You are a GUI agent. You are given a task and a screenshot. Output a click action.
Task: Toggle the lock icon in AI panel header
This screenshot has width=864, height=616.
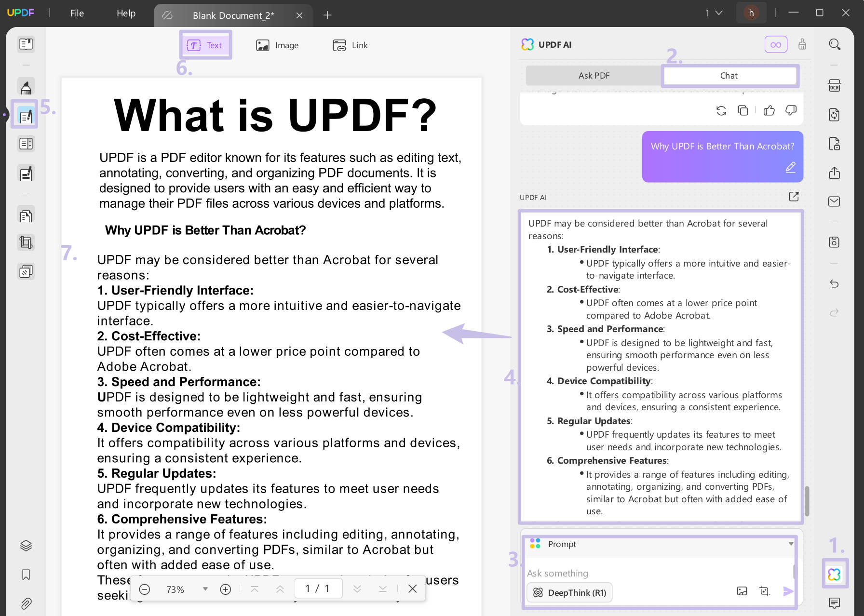click(x=803, y=44)
